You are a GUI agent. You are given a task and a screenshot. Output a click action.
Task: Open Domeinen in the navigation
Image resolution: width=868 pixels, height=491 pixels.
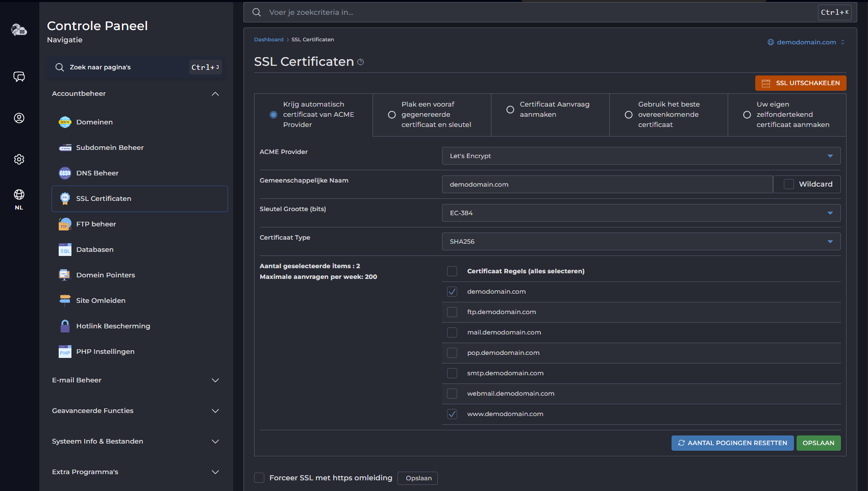(140, 122)
